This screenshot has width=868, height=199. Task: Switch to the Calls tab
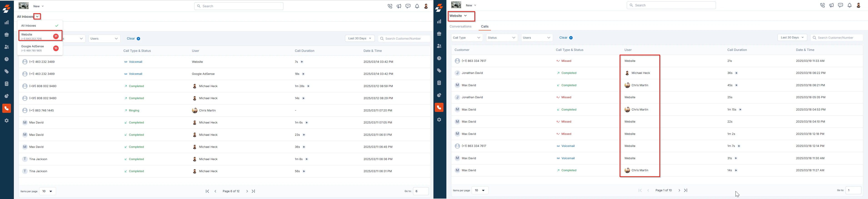tap(485, 26)
